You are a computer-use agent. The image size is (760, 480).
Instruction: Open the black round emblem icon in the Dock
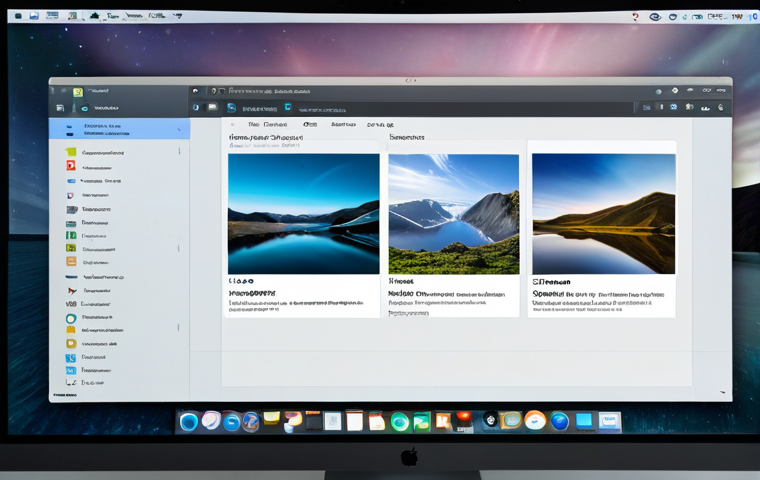tap(490, 419)
